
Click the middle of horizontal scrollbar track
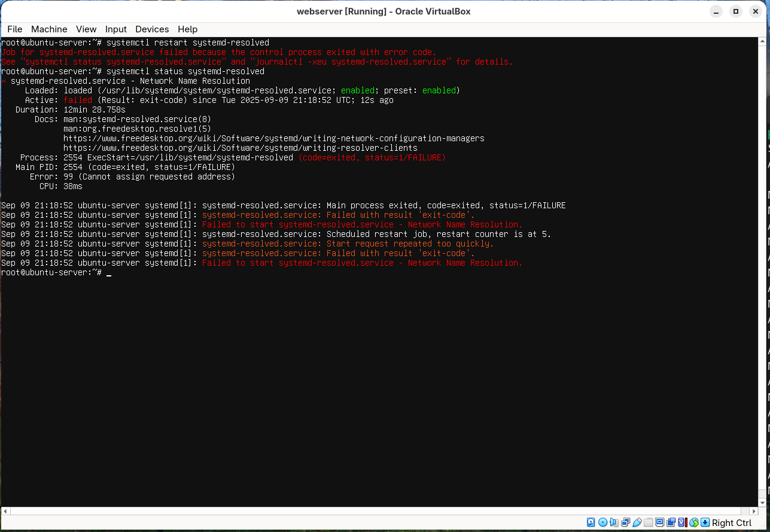pyautogui.click(x=379, y=512)
